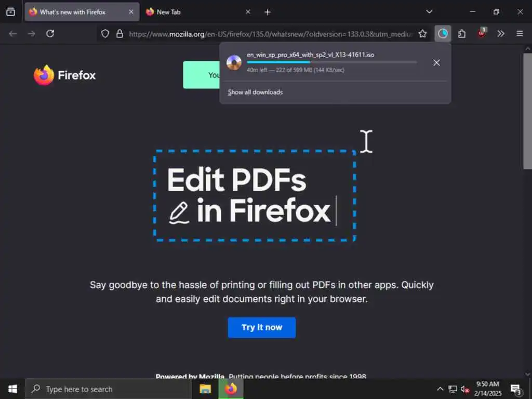This screenshot has height=399, width=532.
Task: Open the clock showing 9:50 AM
Action: [487, 389]
